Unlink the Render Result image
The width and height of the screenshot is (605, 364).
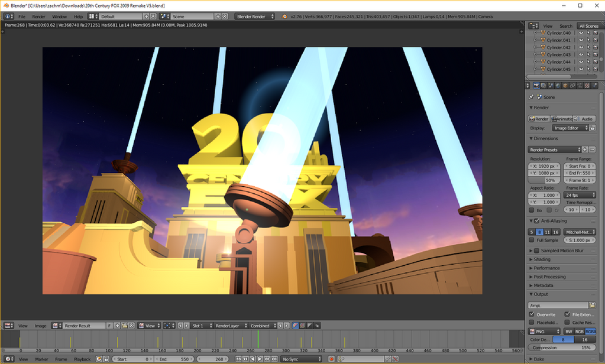131,326
